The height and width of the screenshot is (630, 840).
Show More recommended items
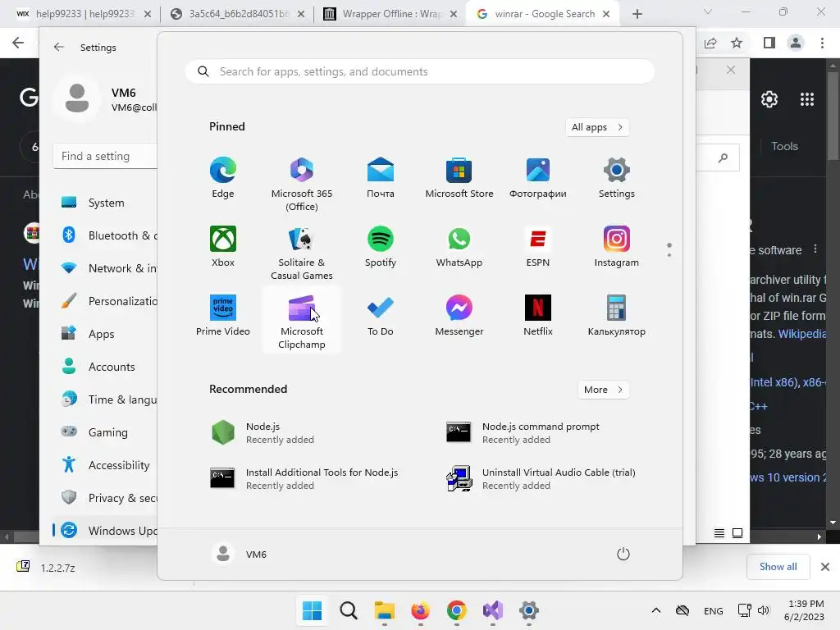click(603, 390)
